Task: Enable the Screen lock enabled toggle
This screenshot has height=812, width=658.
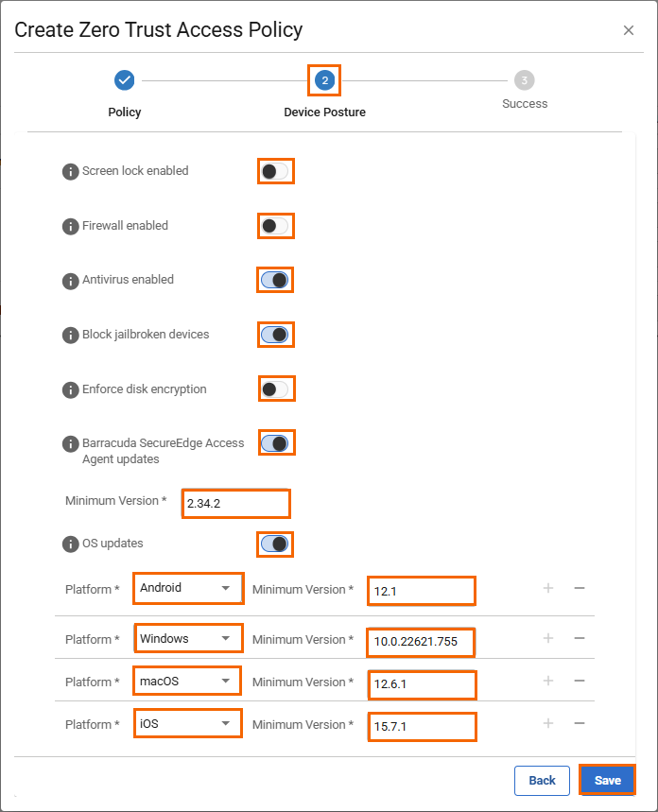Action: 275,171
